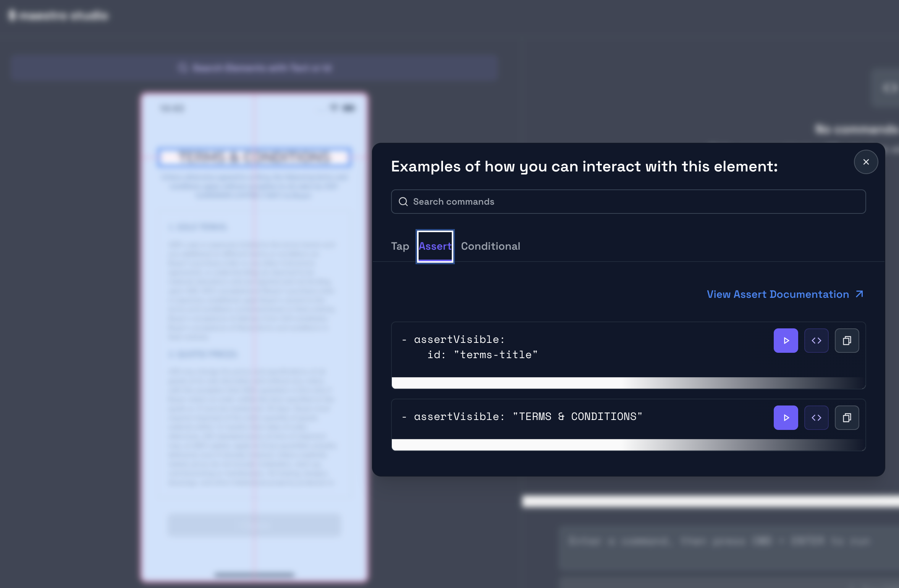Select the active Assert tab
This screenshot has width=899, height=588.
435,246
